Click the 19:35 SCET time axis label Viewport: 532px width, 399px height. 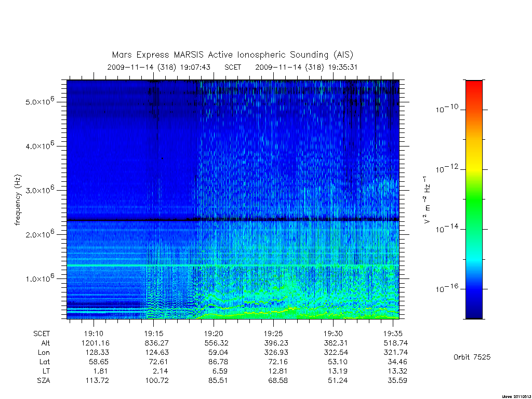pos(393,334)
